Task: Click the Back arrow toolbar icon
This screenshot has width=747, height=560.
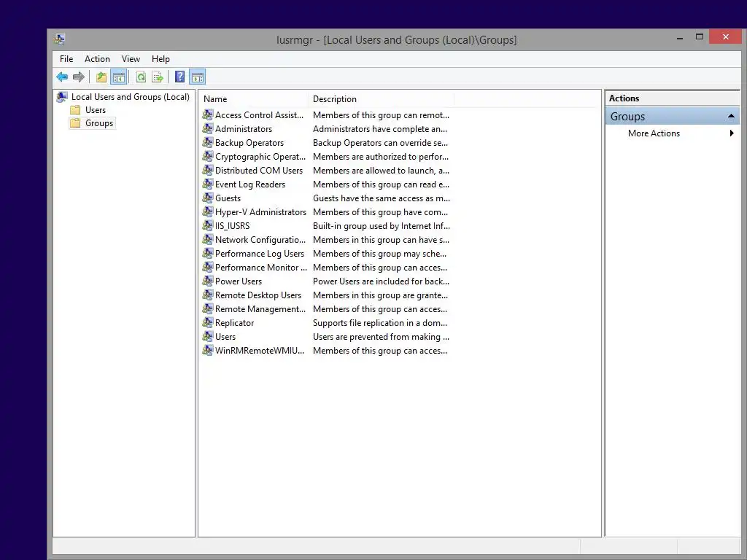Action: coord(62,77)
